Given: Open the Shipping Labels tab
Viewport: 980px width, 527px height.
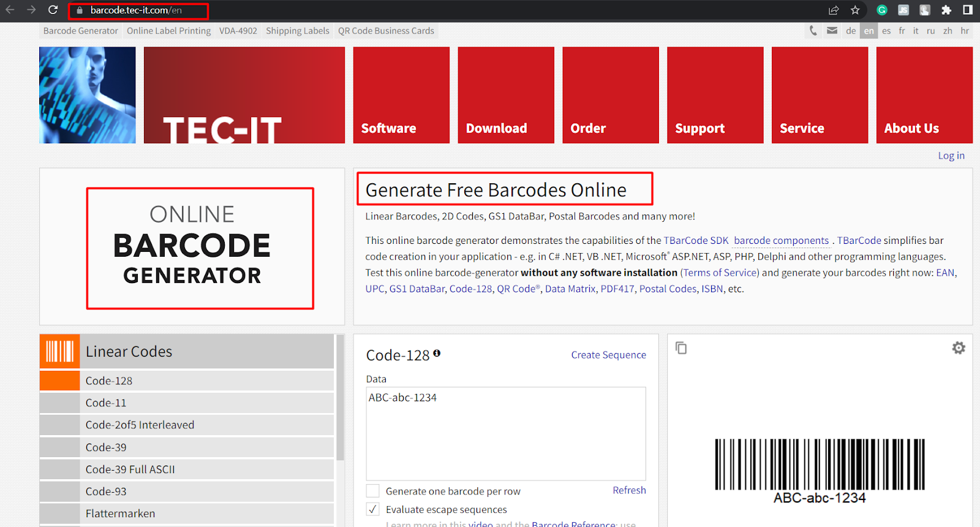Looking at the screenshot, I should [298, 31].
